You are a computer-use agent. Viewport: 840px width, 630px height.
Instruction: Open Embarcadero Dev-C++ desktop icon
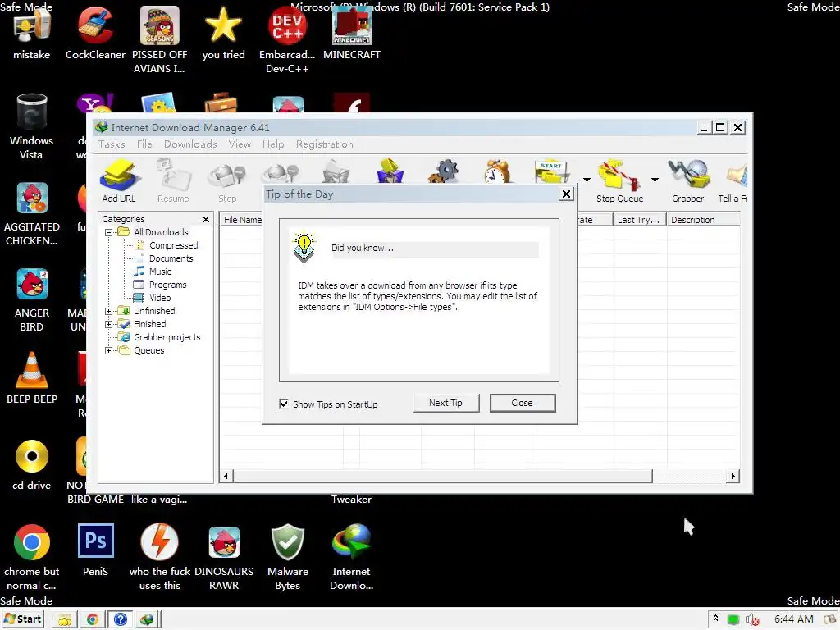[287, 40]
